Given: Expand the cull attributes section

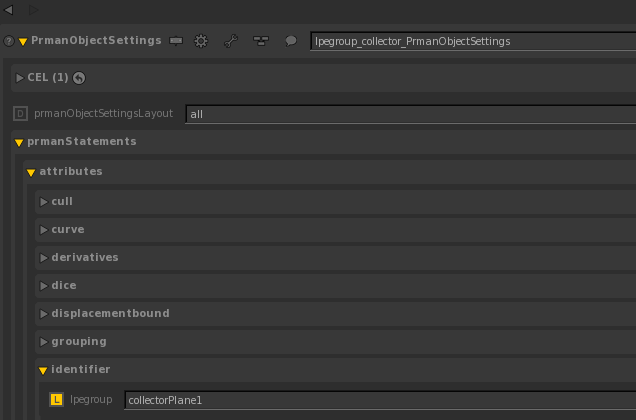Looking at the screenshot, I should [44, 202].
